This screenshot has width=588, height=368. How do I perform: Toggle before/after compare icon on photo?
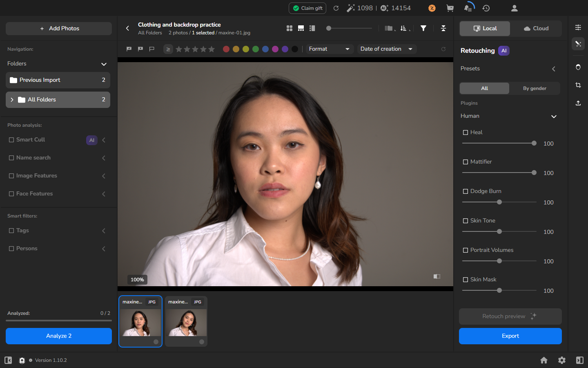tap(437, 277)
